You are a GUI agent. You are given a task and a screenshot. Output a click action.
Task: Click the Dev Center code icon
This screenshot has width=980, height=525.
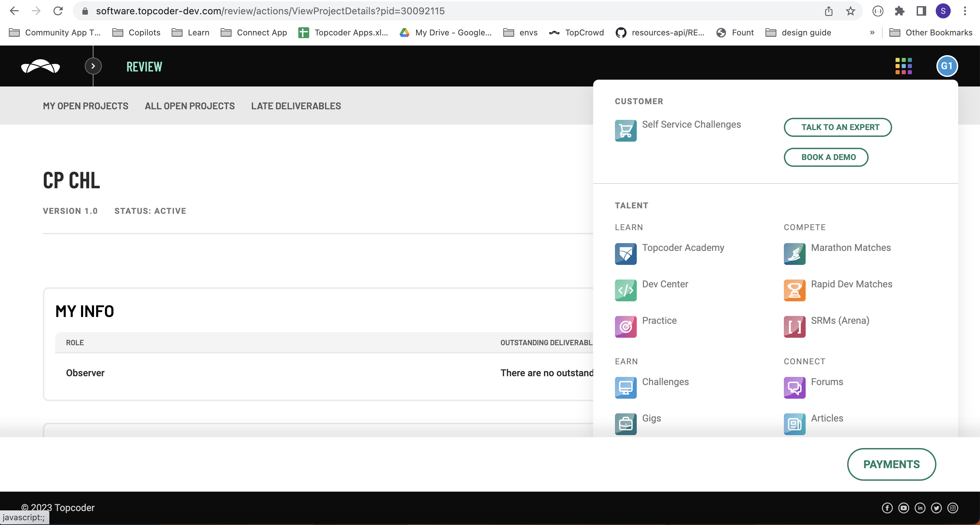coord(626,290)
